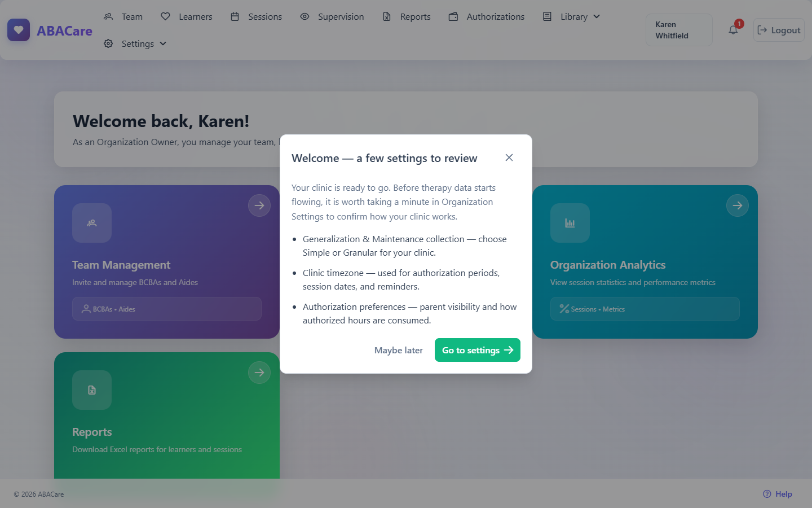Click the ABACare heart logo icon
This screenshot has width=812, height=508.
pyautogui.click(x=19, y=30)
